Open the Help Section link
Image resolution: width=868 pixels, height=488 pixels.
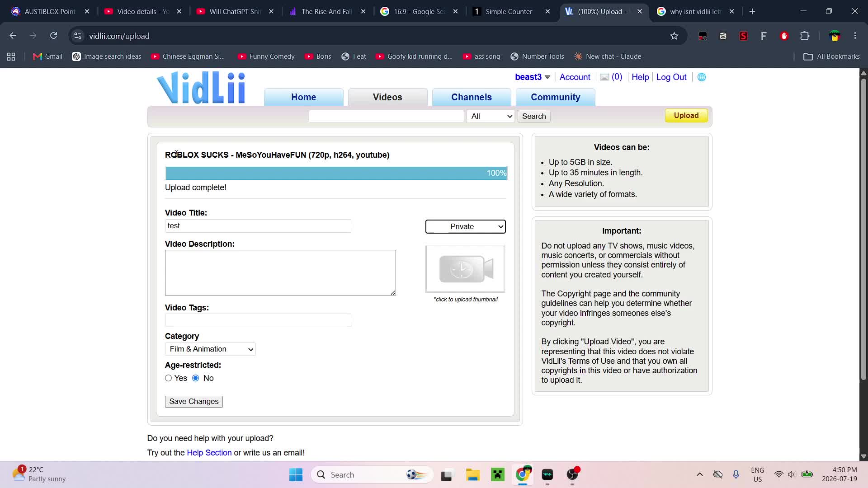click(209, 453)
